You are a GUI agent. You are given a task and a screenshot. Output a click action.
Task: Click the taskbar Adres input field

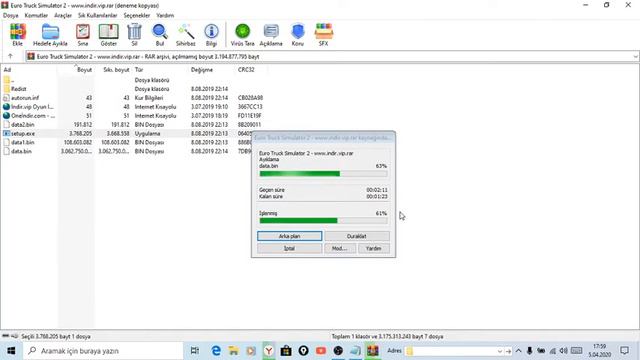coord(454,351)
